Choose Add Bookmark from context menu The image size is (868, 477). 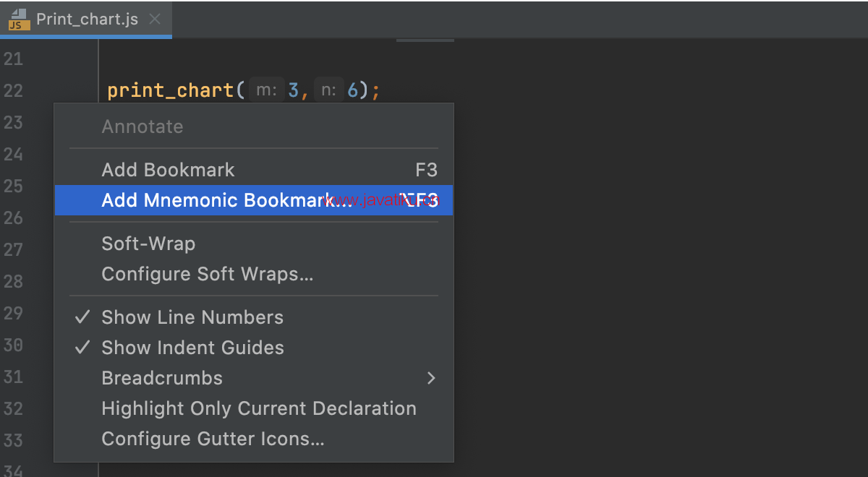(254, 170)
